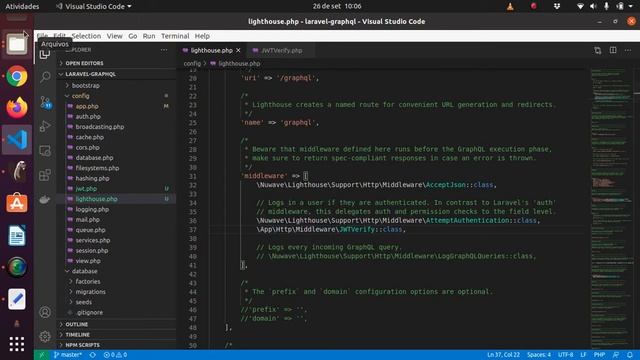Open the Help menu
This screenshot has width=640, height=360.
point(202,36)
